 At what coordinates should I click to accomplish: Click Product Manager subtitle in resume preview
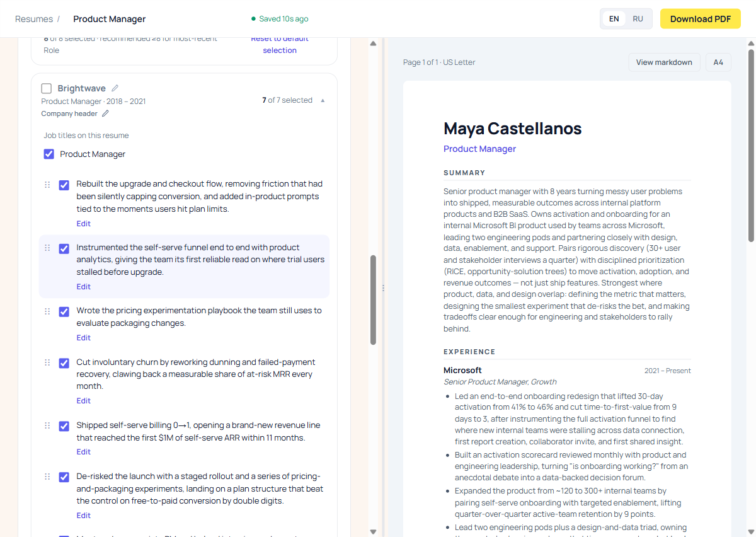pos(479,149)
